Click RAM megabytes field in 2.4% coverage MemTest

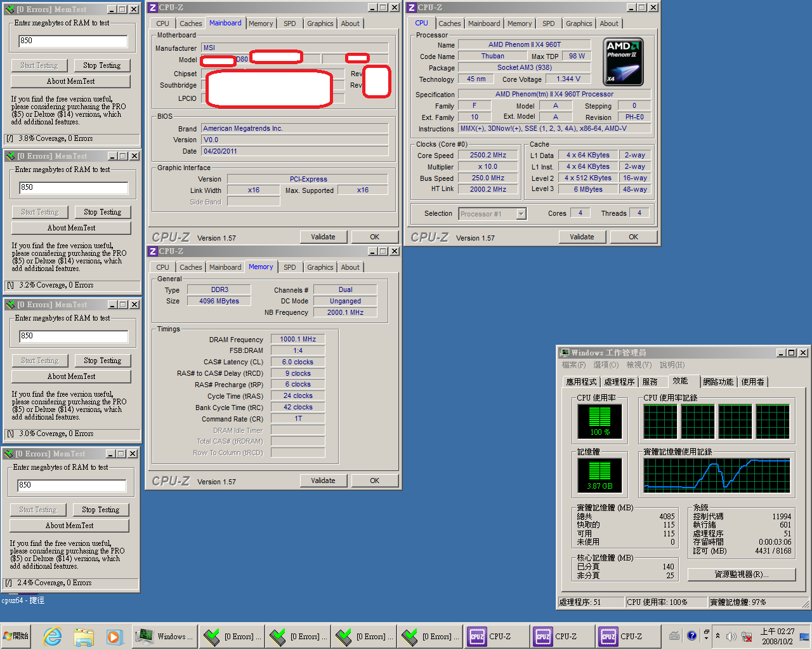[72, 486]
